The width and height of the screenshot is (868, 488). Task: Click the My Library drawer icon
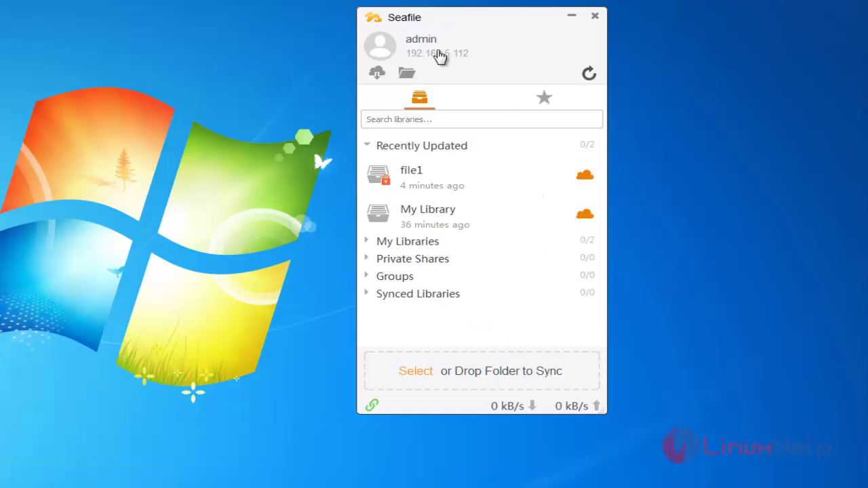[x=378, y=213]
